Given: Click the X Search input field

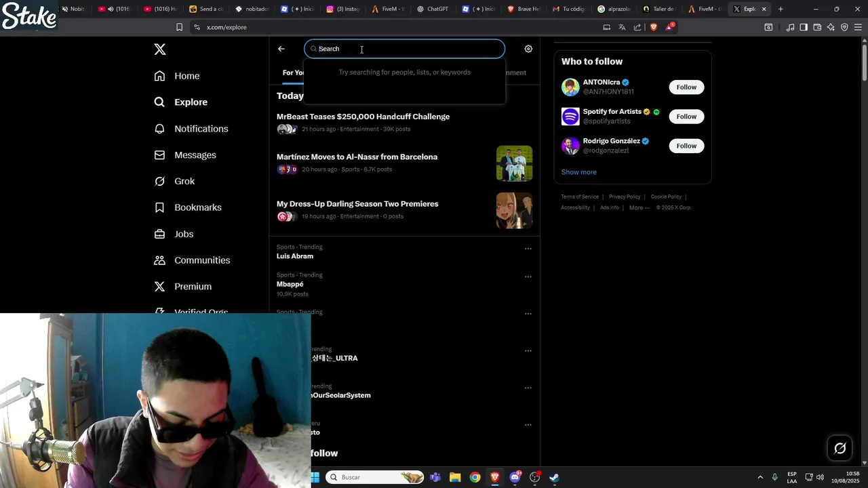Looking at the screenshot, I should (x=405, y=49).
